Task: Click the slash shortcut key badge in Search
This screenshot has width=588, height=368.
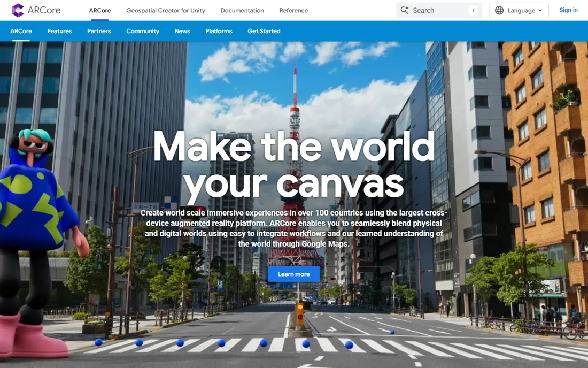Action: (473, 11)
